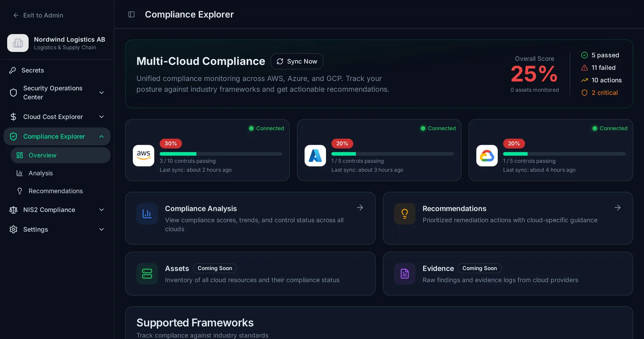Click the Evidence Coming Soon badge

click(479, 268)
